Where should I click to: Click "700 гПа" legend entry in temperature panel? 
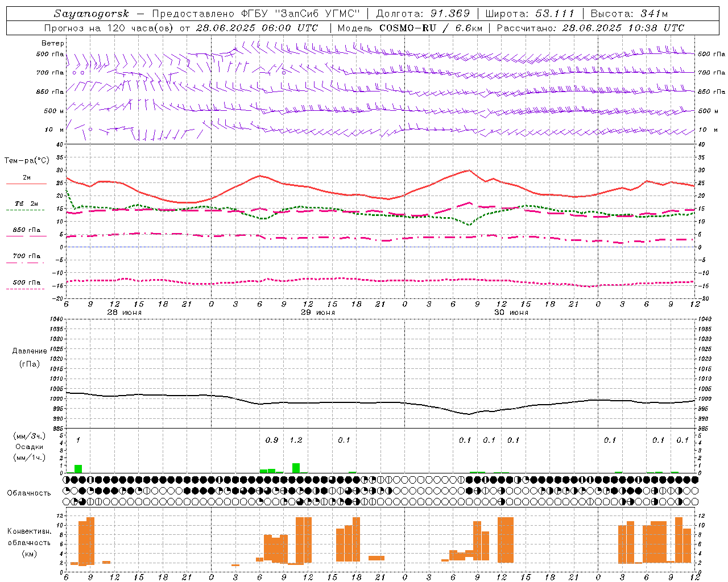pos(27,256)
